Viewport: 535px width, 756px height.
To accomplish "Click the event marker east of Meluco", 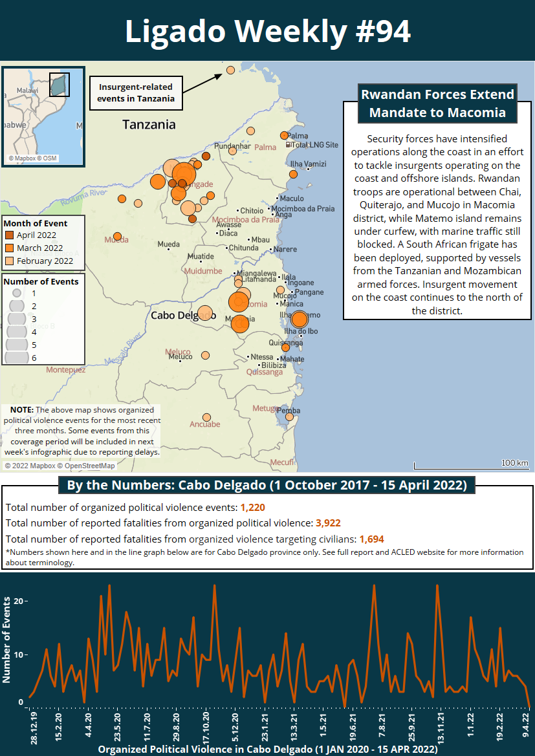I will [205, 355].
